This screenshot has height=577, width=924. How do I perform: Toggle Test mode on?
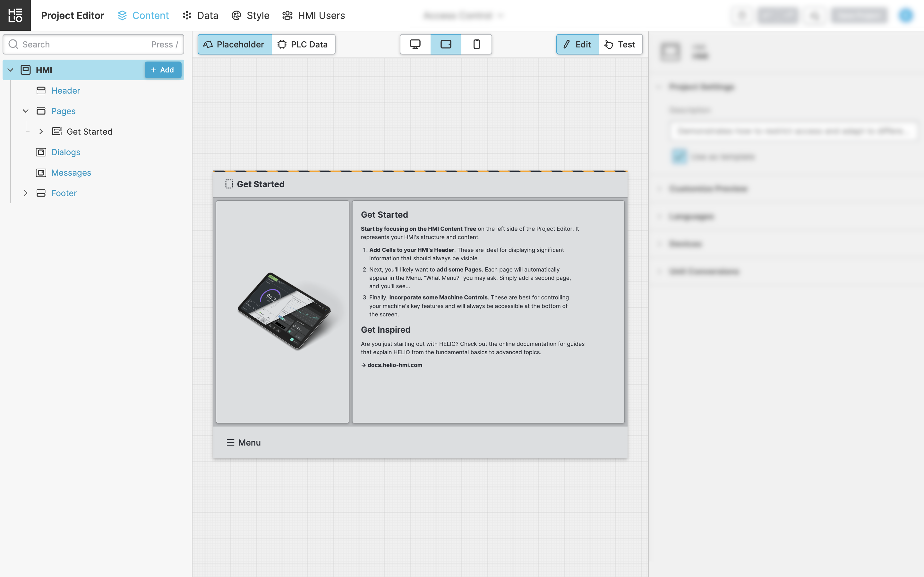620,44
